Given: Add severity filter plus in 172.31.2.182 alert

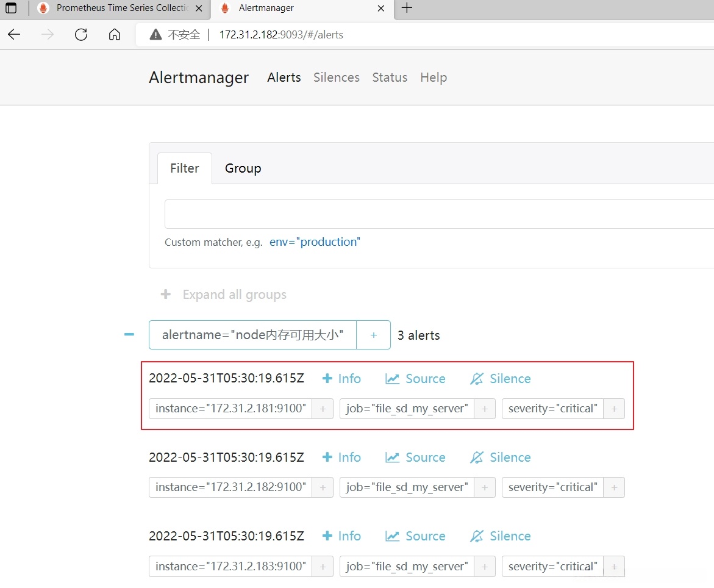Looking at the screenshot, I should 614,487.
